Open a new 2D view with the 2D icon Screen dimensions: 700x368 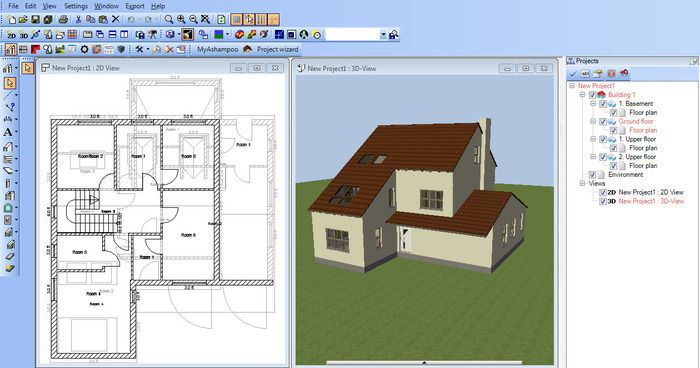tap(11, 35)
